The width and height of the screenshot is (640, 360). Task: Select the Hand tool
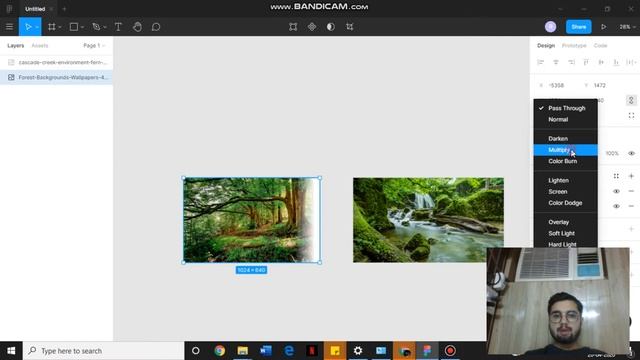137,27
